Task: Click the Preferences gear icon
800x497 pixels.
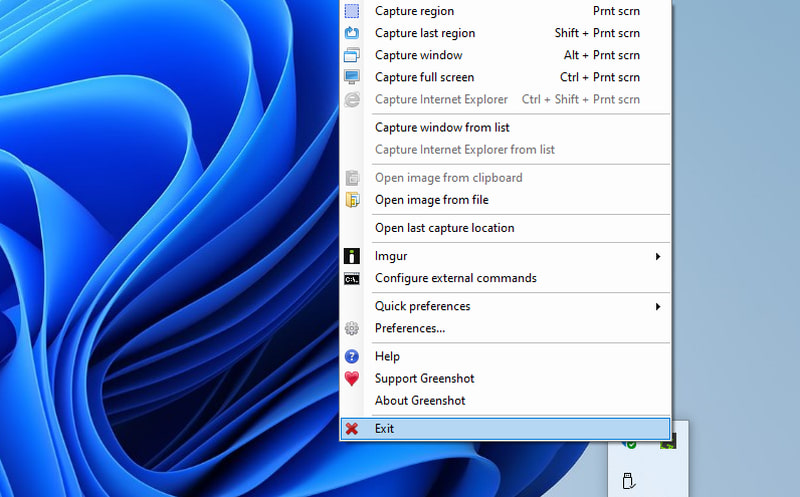Action: (352, 328)
